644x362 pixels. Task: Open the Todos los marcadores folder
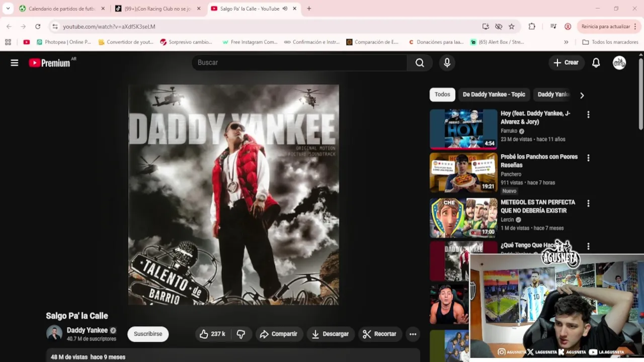(610, 42)
